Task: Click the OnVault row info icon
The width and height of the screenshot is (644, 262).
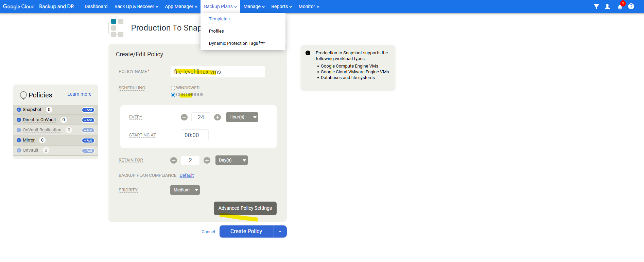Action: point(19,150)
